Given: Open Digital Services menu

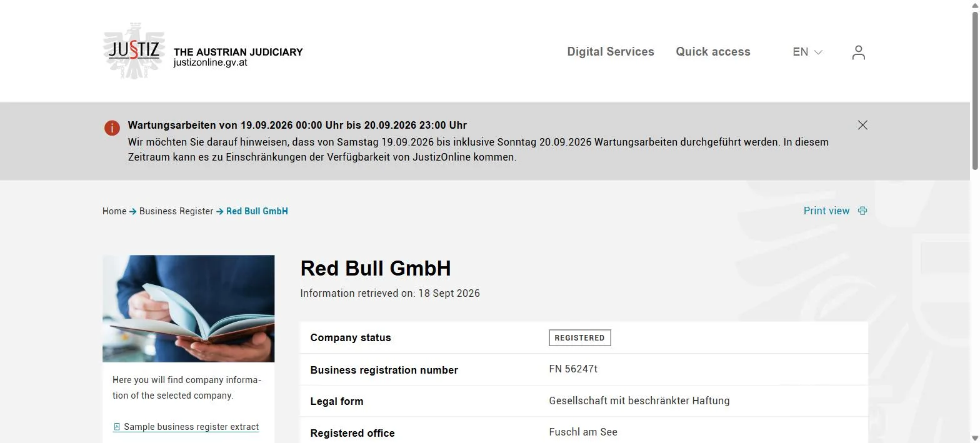Looking at the screenshot, I should point(611,52).
